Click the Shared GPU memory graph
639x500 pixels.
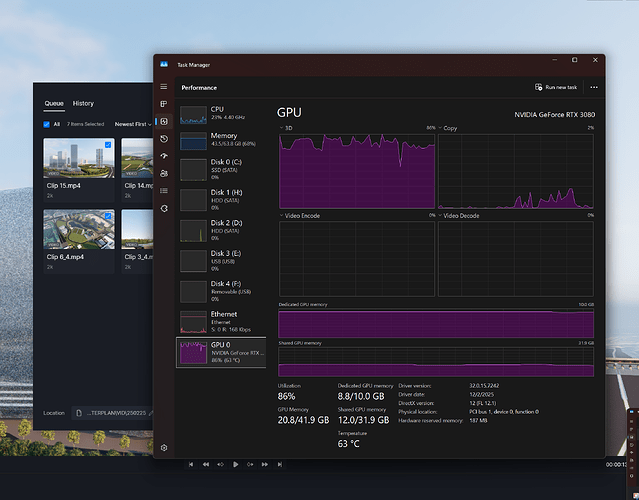(x=436, y=361)
